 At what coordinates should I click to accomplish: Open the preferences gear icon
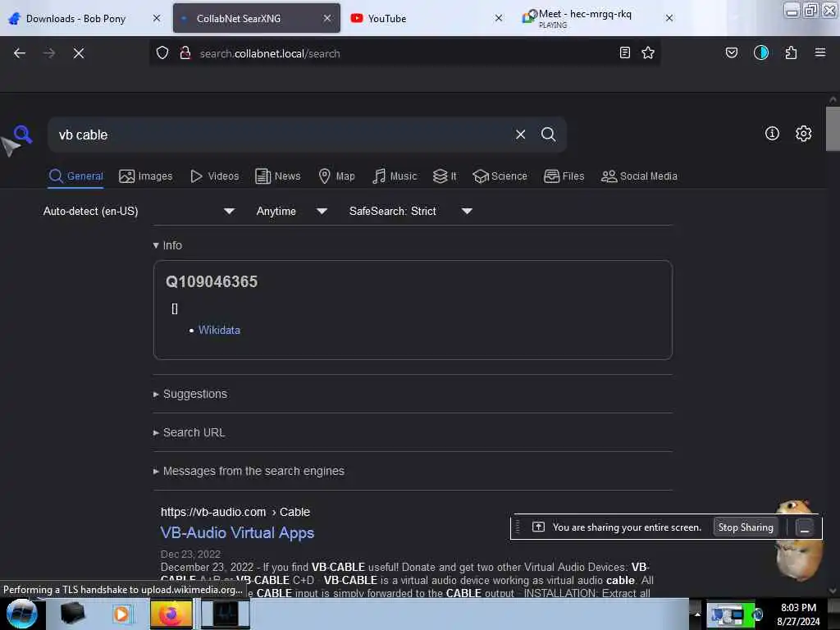tap(803, 134)
